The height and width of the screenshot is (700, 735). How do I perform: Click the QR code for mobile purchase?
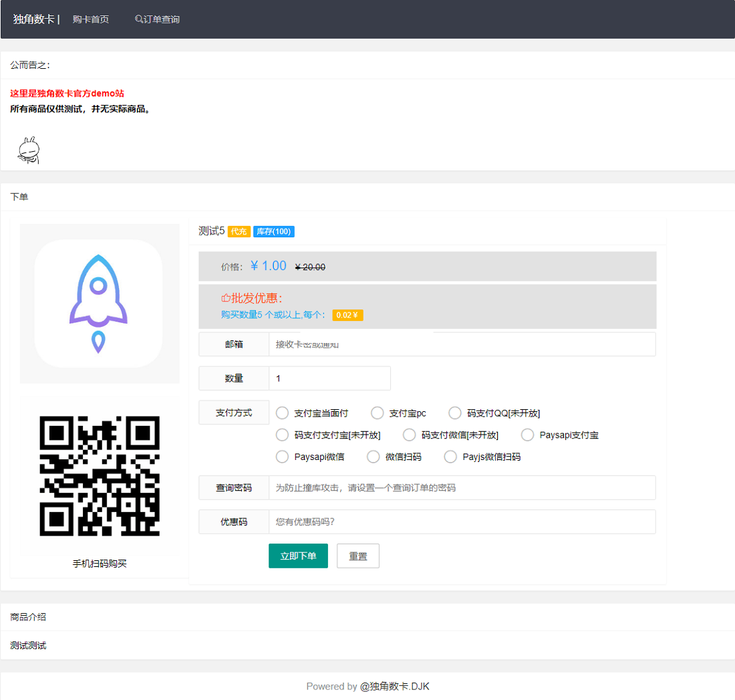pos(99,475)
